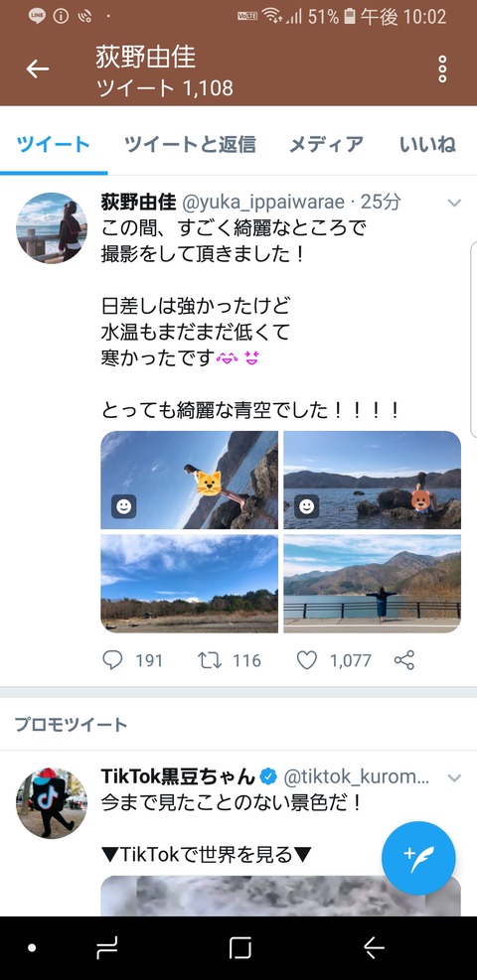Viewport: 477px width, 980px height.
Task: Like the tweet with 1,077 hearts
Action: (307, 660)
